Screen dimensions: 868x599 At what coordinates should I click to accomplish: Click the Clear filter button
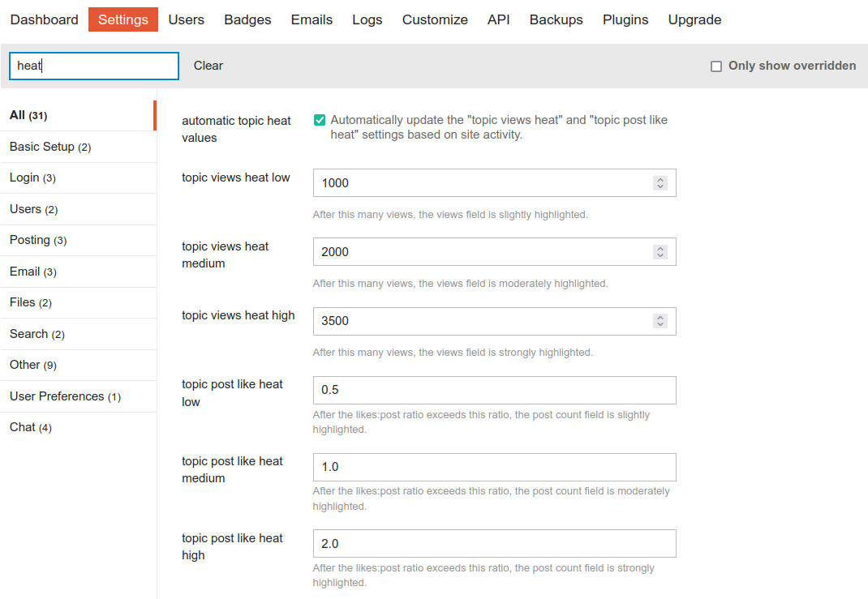(208, 66)
